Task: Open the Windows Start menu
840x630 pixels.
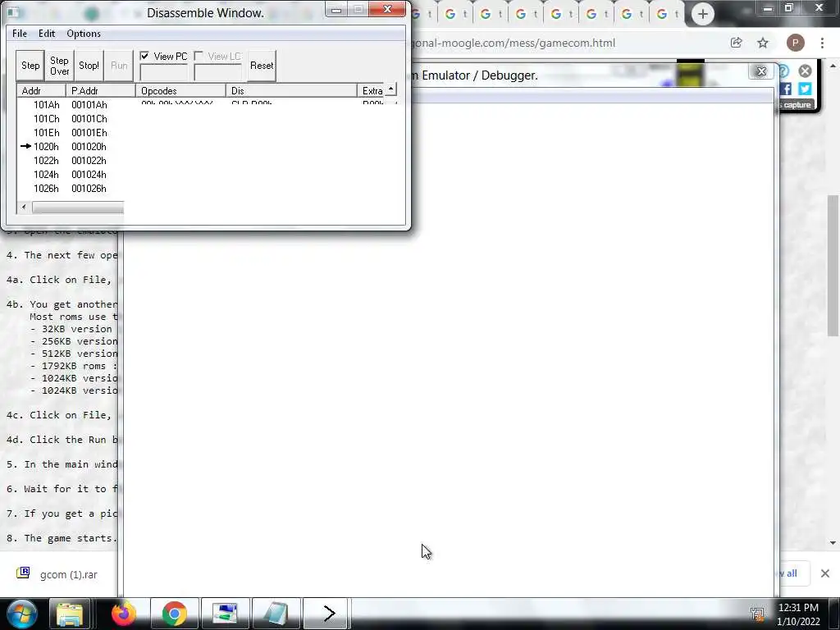Action: pyautogui.click(x=22, y=614)
